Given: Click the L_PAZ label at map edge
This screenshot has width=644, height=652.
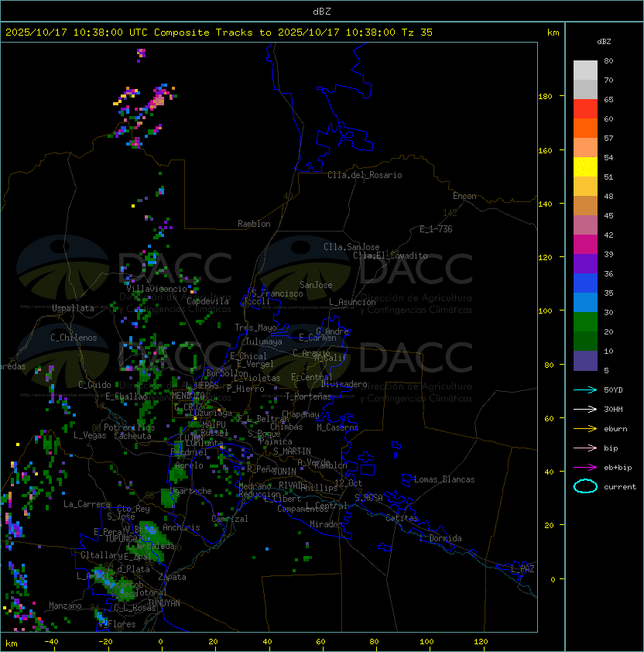Looking at the screenshot, I should click(x=522, y=569).
